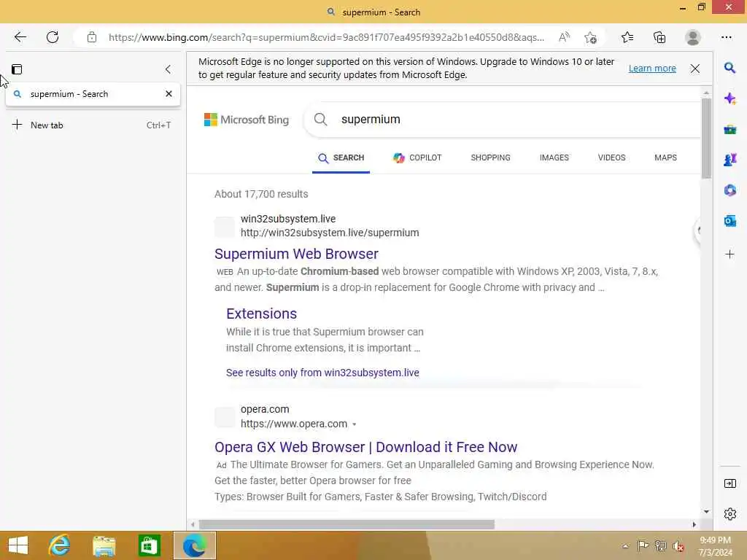Click the page scroll down arrow
747x560 pixels.
point(706,511)
